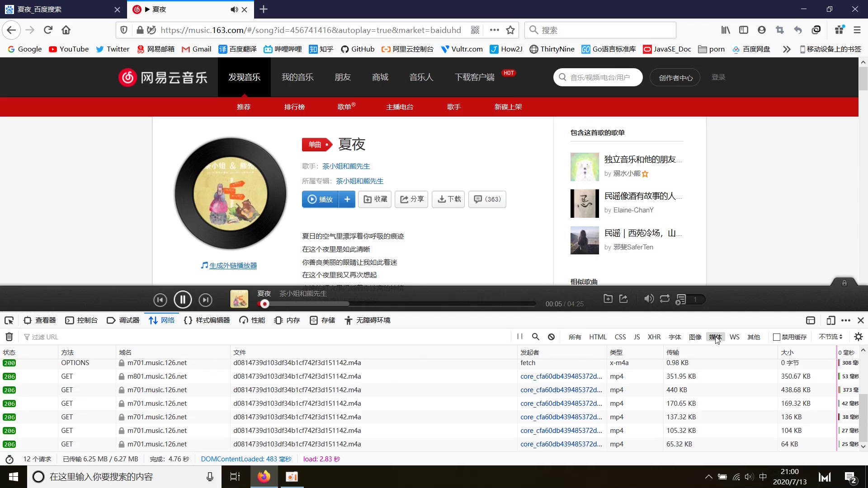The height and width of the screenshot is (488, 868).
Task: Reload the current page
Action: tap(48, 30)
